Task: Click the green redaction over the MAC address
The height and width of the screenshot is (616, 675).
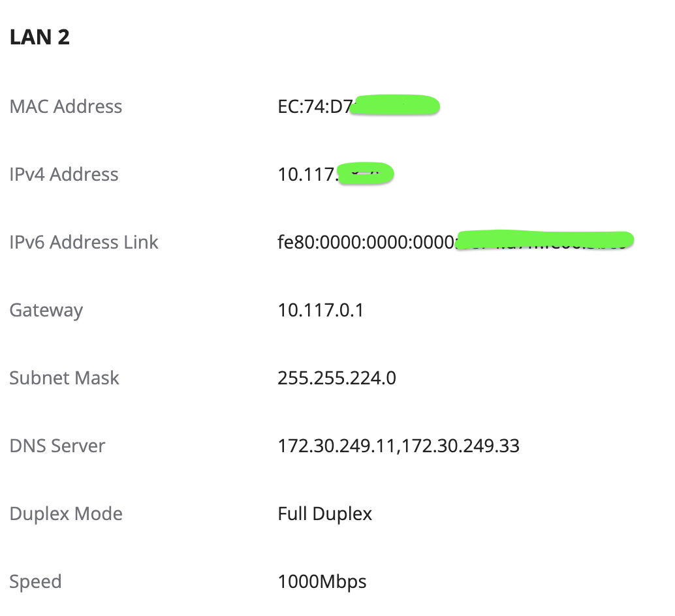Action: 395,105
